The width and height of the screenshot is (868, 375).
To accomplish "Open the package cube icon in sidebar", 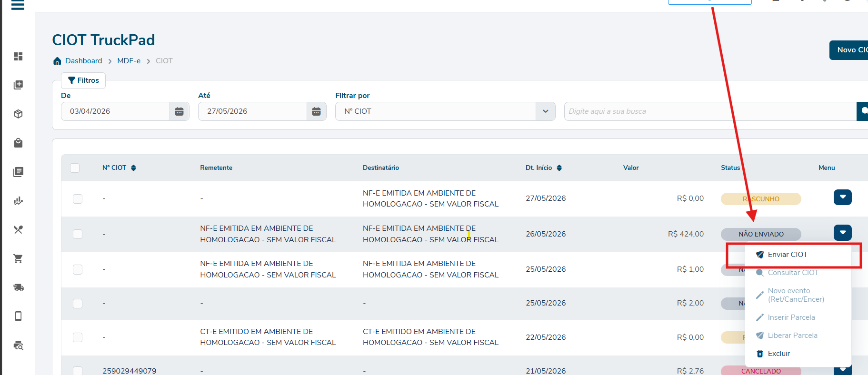I will pos(18,114).
